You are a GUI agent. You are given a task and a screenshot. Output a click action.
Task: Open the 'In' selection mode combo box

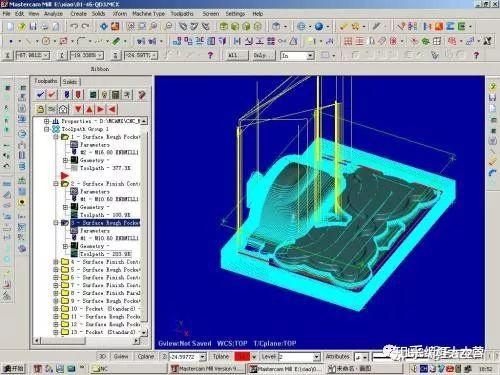[x=297, y=56]
